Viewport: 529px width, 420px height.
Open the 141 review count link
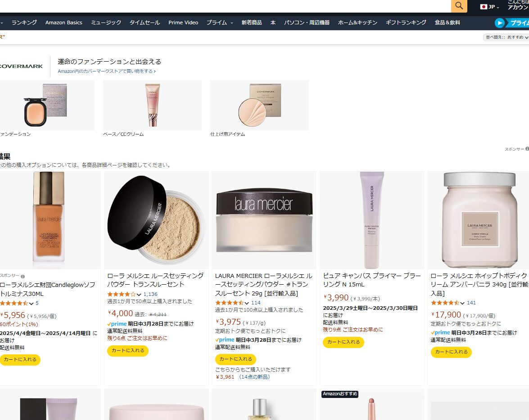(x=471, y=303)
